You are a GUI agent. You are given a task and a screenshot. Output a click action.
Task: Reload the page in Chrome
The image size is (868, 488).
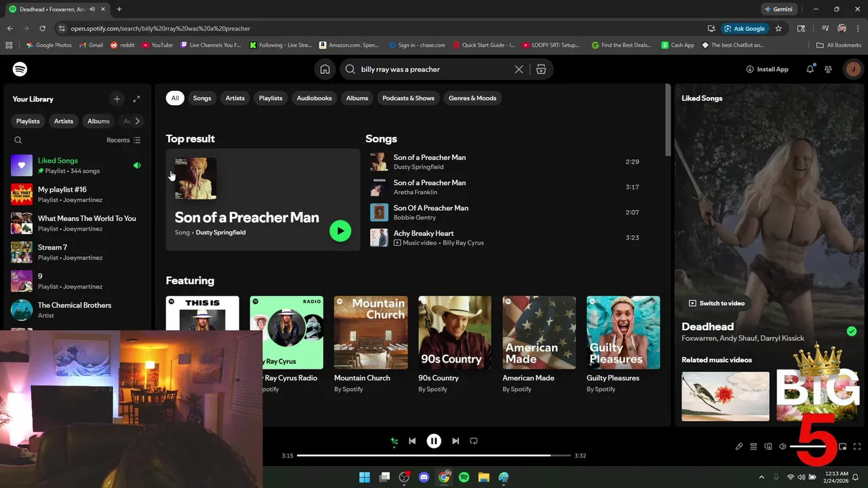(42, 28)
